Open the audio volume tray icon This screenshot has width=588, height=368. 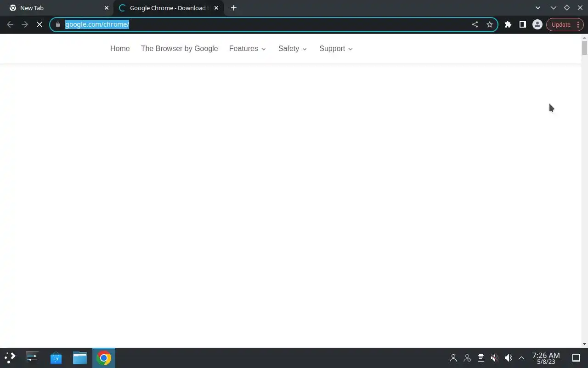pos(509,358)
